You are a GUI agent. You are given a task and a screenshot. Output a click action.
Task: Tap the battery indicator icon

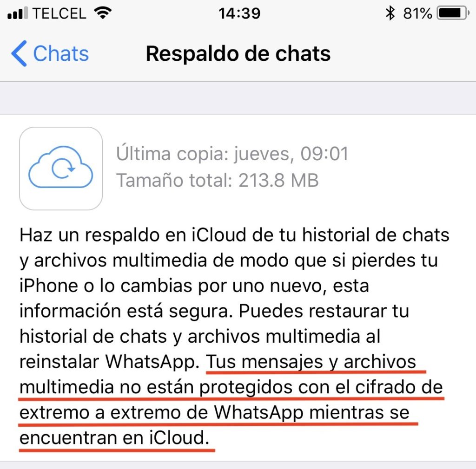coord(453,13)
